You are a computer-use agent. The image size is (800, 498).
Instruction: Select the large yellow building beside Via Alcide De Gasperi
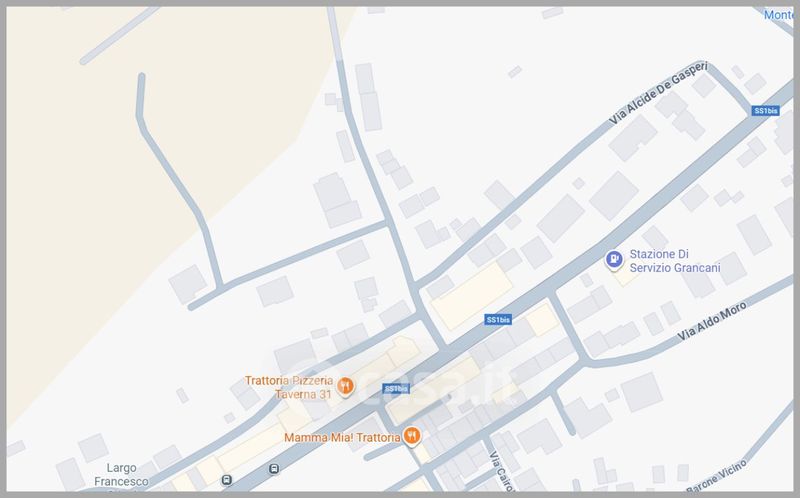[472, 296]
